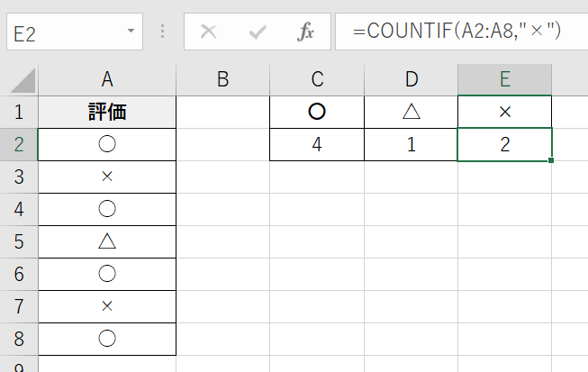Select row 5 header
This screenshot has height=372, width=588.
[18, 241]
